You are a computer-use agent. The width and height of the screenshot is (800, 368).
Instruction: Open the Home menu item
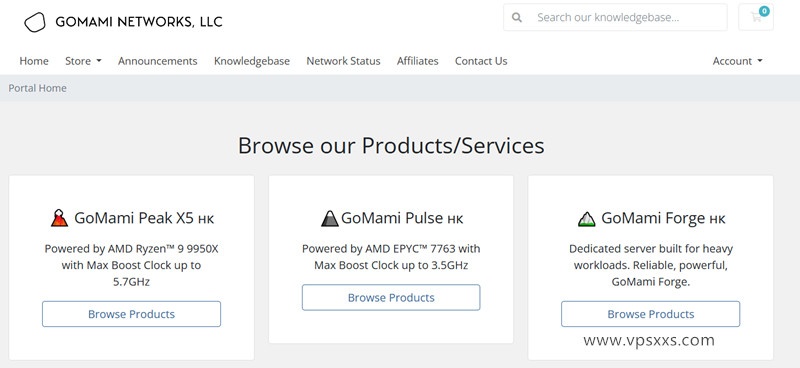click(34, 61)
